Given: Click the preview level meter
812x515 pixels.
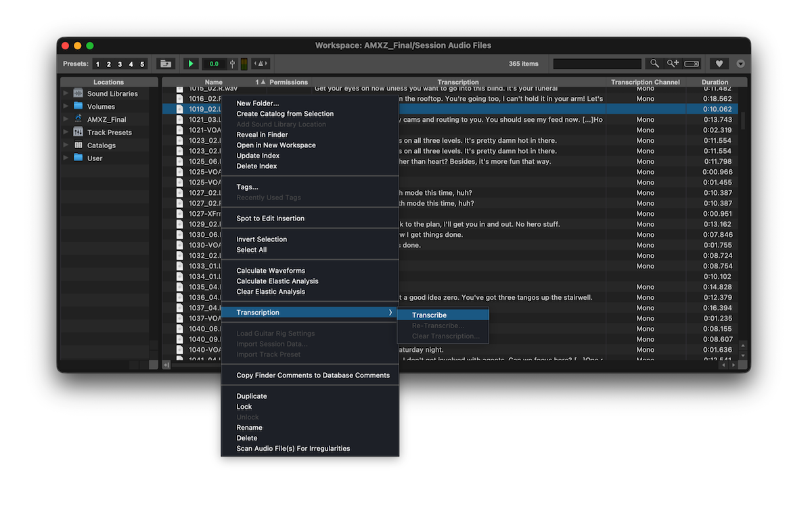Looking at the screenshot, I should [x=244, y=64].
